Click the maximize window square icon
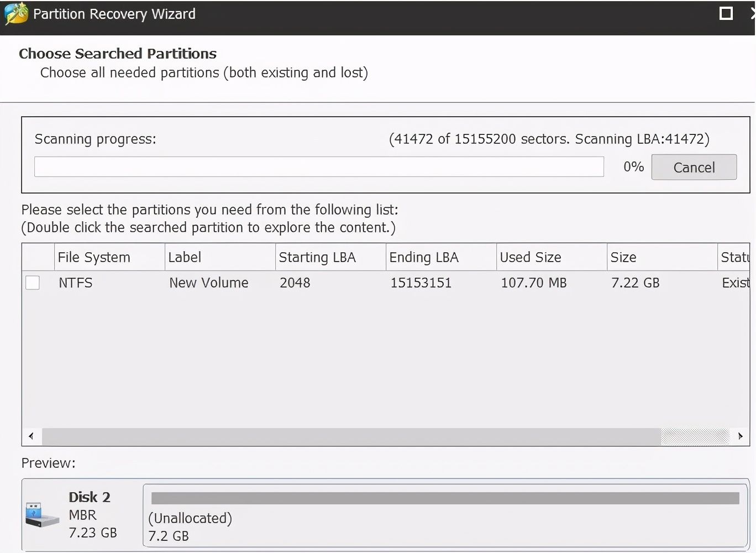The image size is (756, 553). 726,13
